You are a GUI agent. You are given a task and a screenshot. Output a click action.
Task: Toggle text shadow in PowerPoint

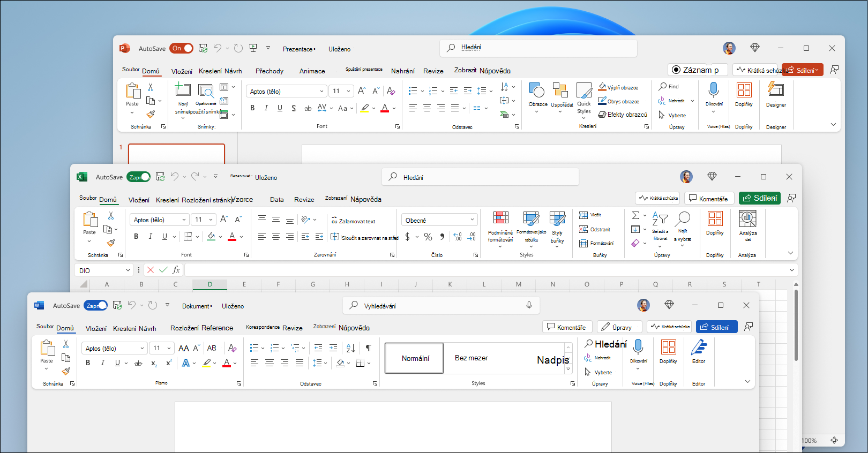(294, 108)
